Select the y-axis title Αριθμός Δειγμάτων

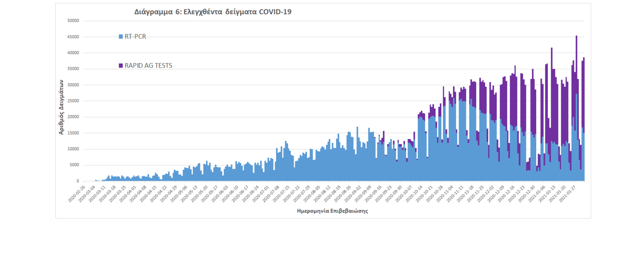click(61, 106)
